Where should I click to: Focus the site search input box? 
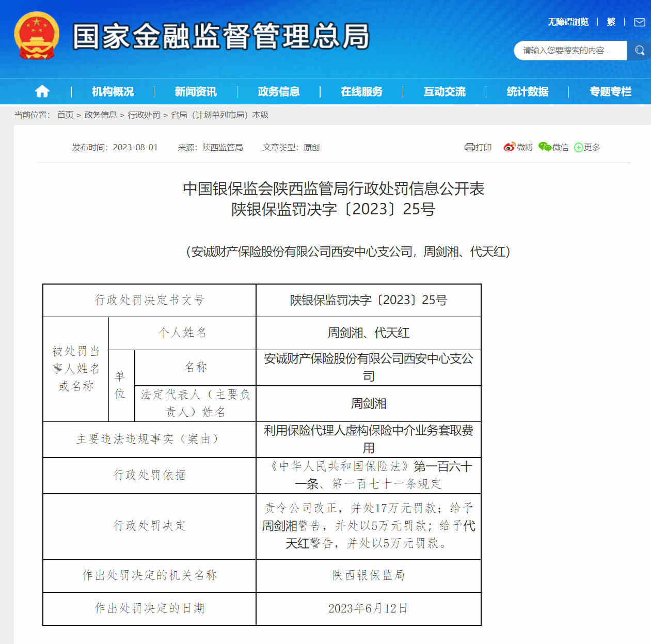pos(570,51)
